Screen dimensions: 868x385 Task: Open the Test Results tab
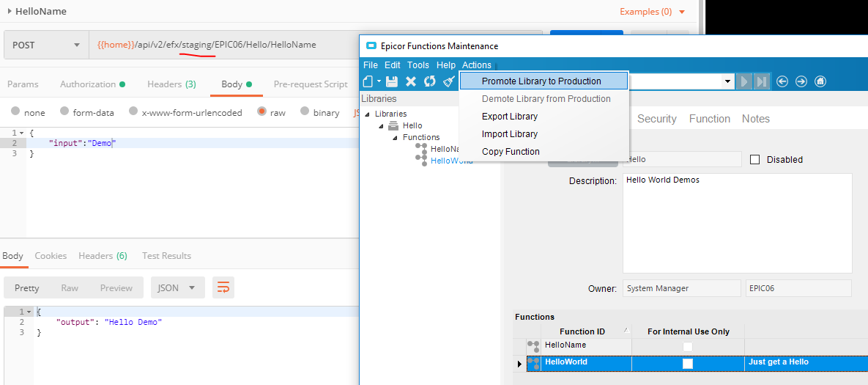[166, 255]
